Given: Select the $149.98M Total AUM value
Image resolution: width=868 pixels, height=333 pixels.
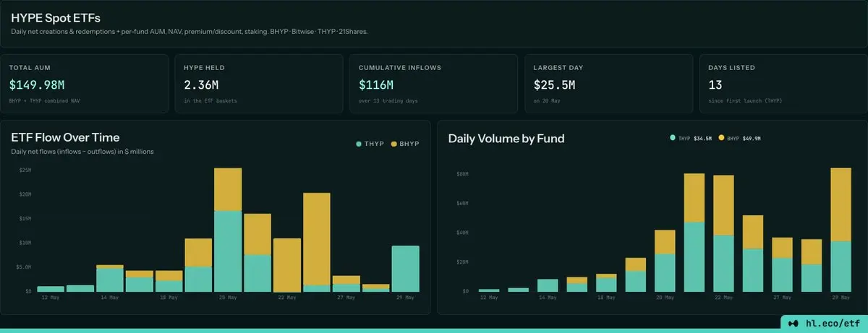Looking at the screenshot, I should pos(35,85).
